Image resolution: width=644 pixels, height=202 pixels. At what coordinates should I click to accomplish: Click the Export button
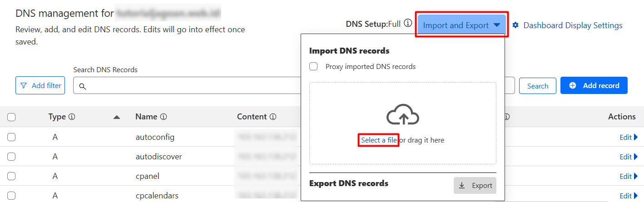click(475, 185)
